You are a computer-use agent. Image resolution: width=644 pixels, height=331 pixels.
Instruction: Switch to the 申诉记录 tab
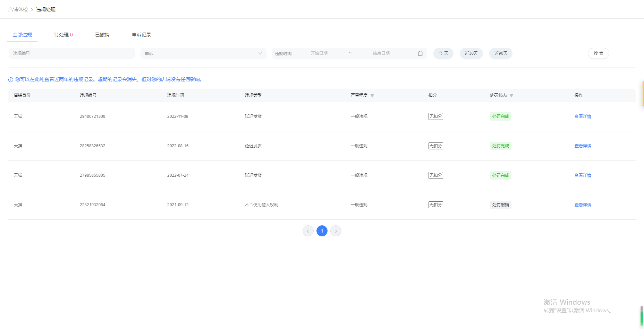(142, 35)
